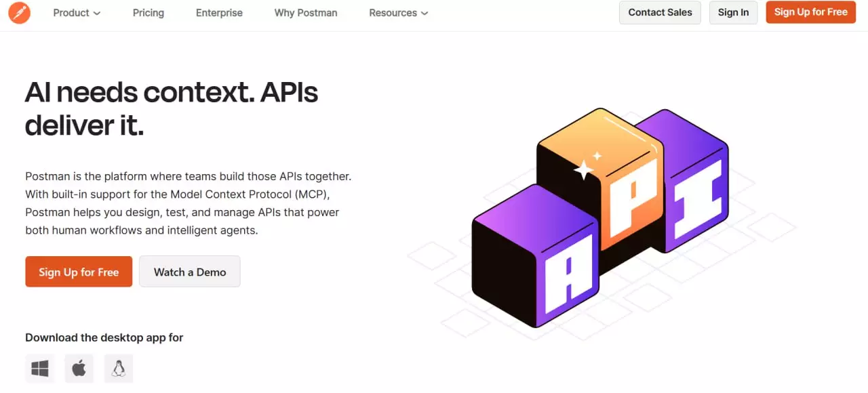Expand the Product dropdown chevron

(97, 14)
